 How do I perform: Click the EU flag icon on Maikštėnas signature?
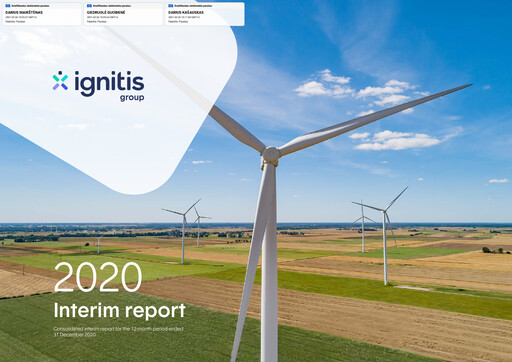8,6
